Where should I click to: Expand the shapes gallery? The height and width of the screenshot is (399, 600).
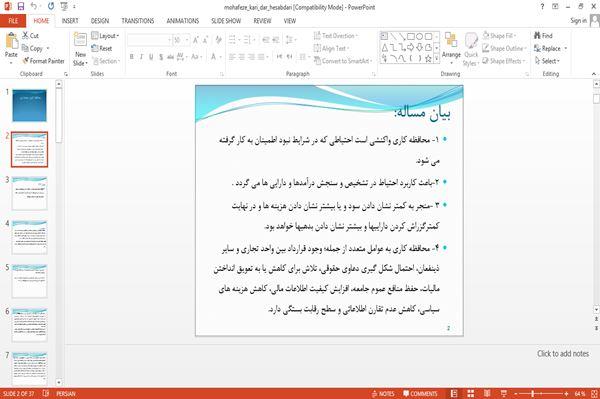click(437, 59)
